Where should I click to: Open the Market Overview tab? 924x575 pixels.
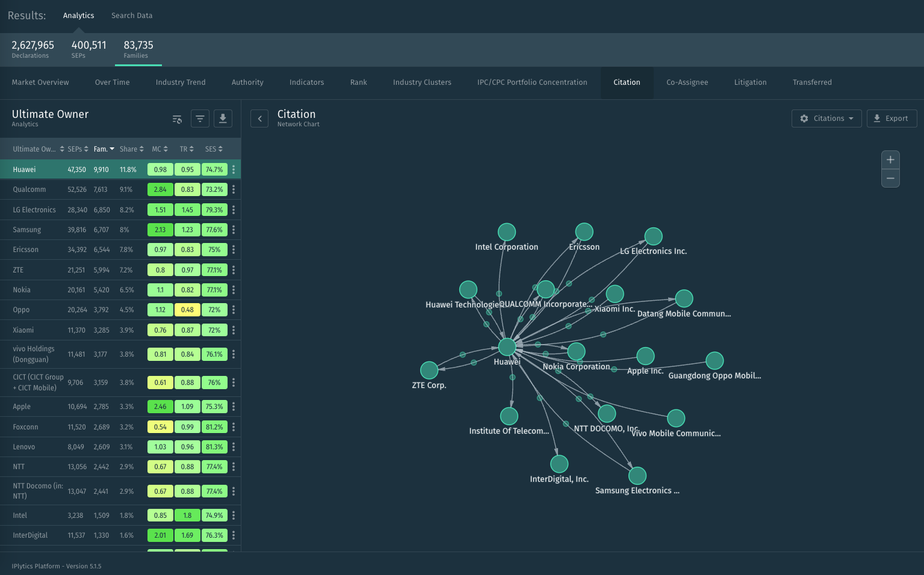[40, 82]
